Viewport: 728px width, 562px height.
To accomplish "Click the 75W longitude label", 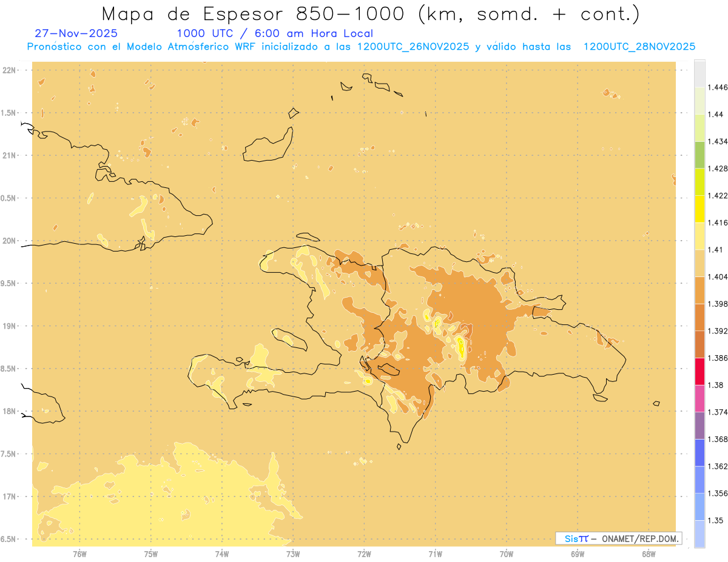I will click(150, 554).
